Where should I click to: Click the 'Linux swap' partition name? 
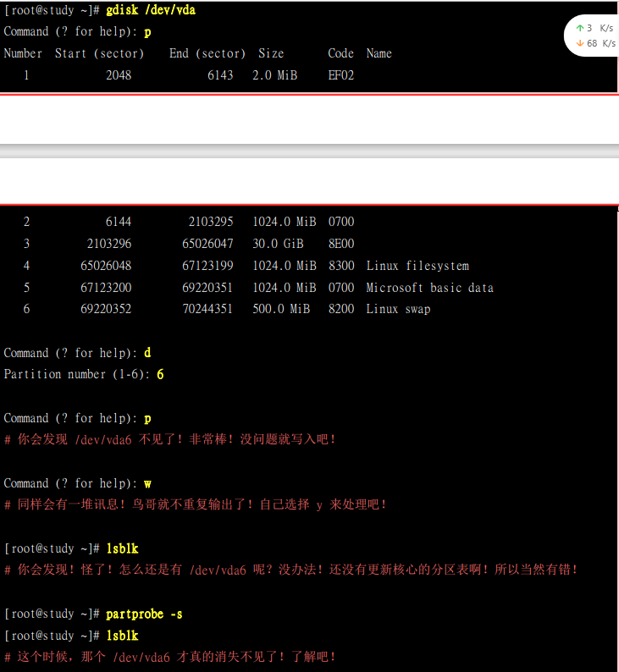click(x=398, y=309)
